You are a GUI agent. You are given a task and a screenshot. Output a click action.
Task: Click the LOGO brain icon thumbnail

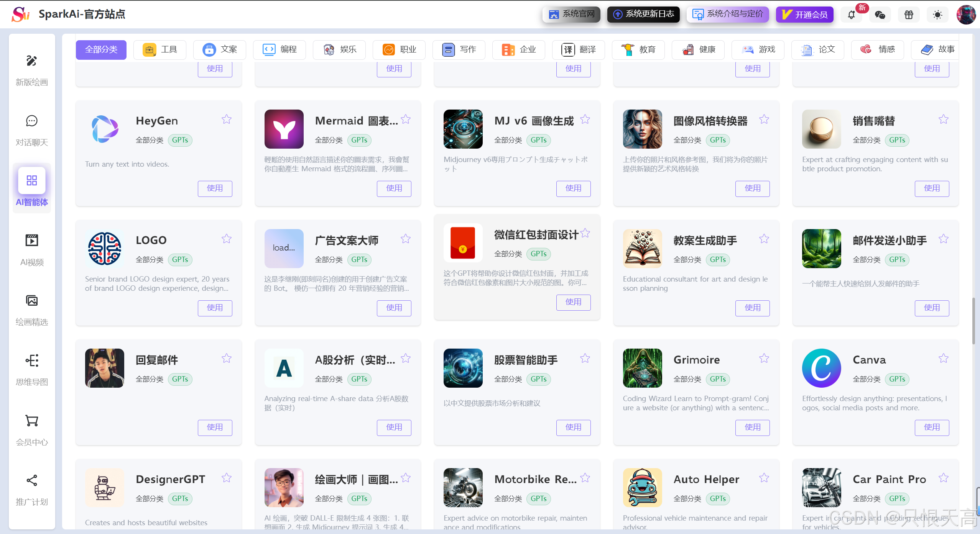tap(105, 249)
